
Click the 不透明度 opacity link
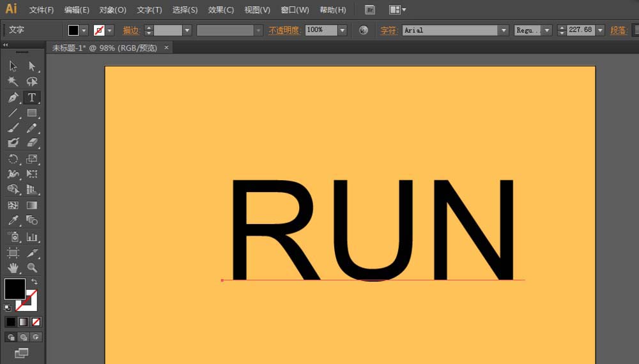(284, 30)
